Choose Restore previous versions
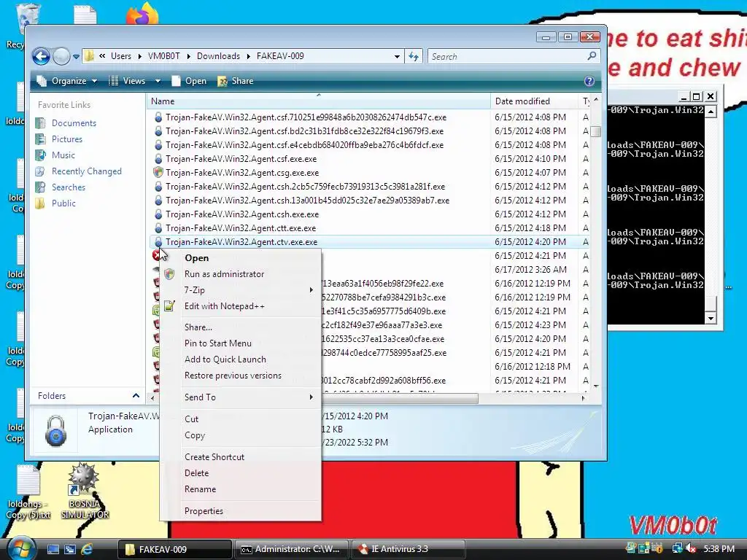The image size is (747, 560). [241, 376]
